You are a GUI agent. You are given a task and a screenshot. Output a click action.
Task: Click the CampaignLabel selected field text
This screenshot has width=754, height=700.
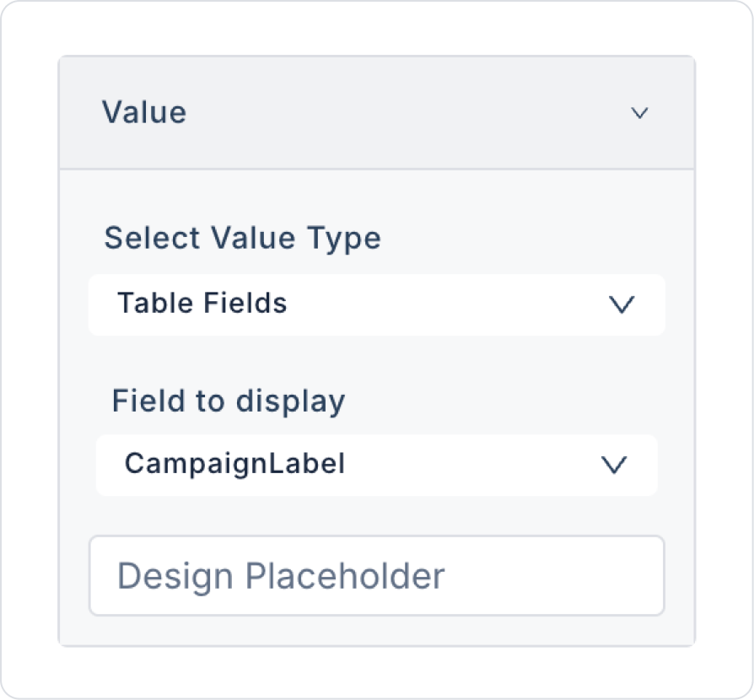pos(234,464)
